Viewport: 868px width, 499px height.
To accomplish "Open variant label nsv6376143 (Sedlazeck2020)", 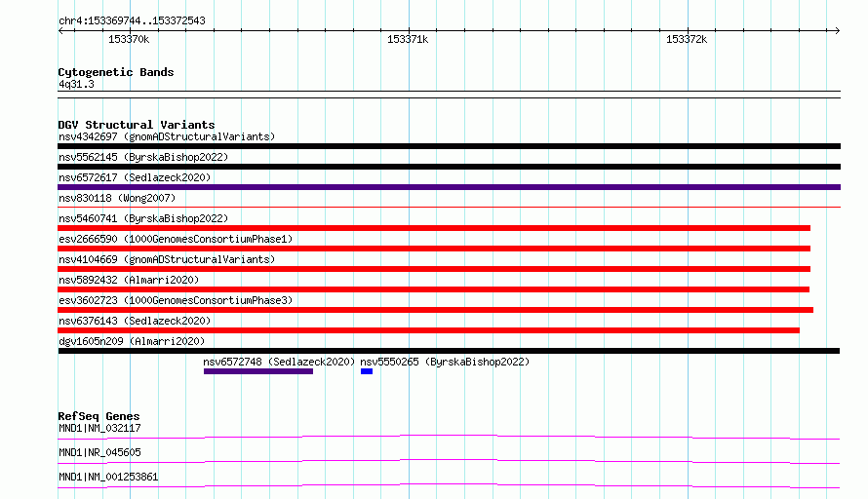I will pos(135,321).
